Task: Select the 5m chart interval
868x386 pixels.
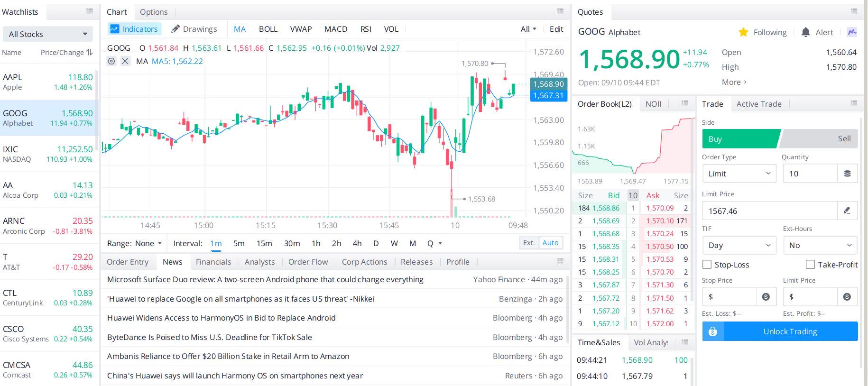Action: click(x=239, y=243)
